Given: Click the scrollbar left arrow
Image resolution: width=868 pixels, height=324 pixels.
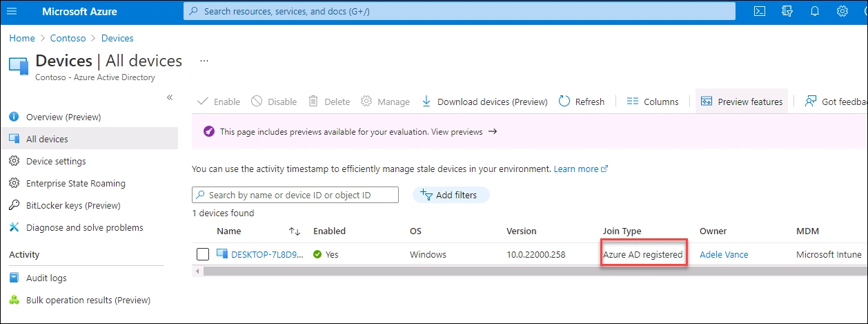Looking at the screenshot, I should click(198, 271).
